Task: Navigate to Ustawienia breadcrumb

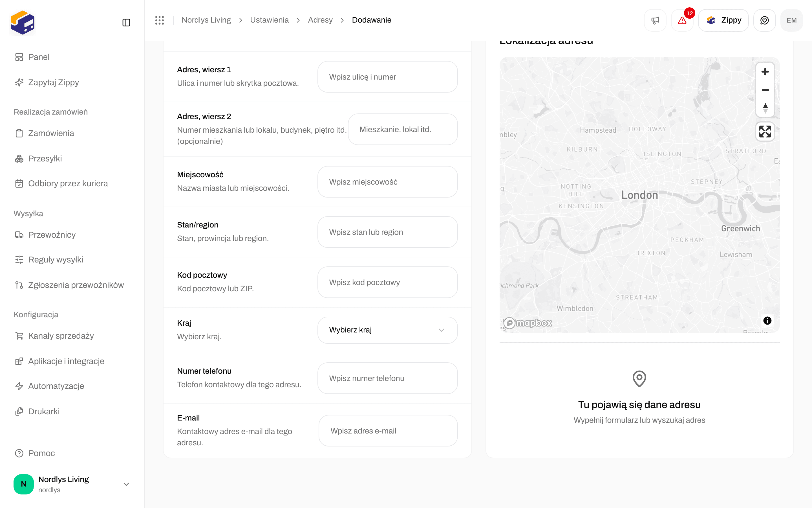Action: (x=269, y=20)
